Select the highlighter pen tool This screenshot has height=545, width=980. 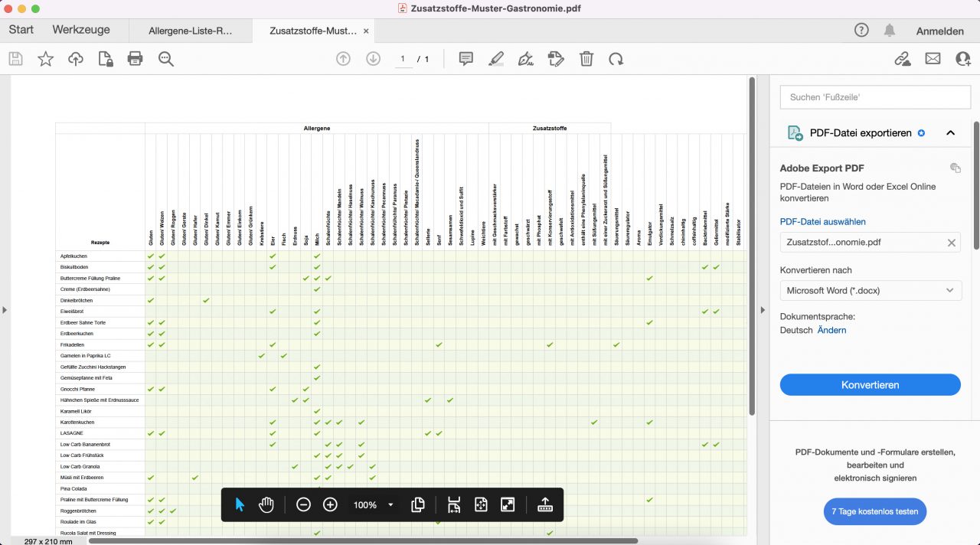(x=496, y=59)
